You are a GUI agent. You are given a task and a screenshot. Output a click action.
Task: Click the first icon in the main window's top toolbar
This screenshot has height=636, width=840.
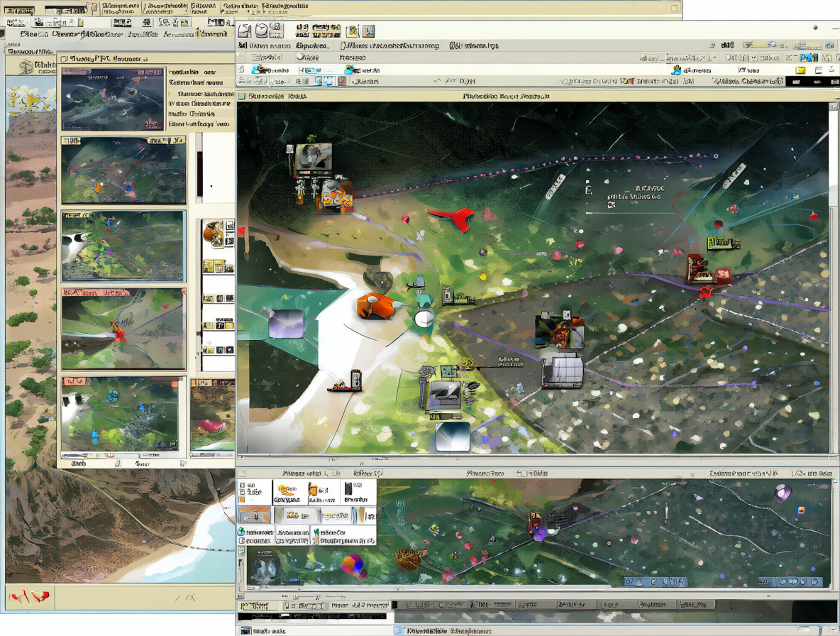pos(244,31)
